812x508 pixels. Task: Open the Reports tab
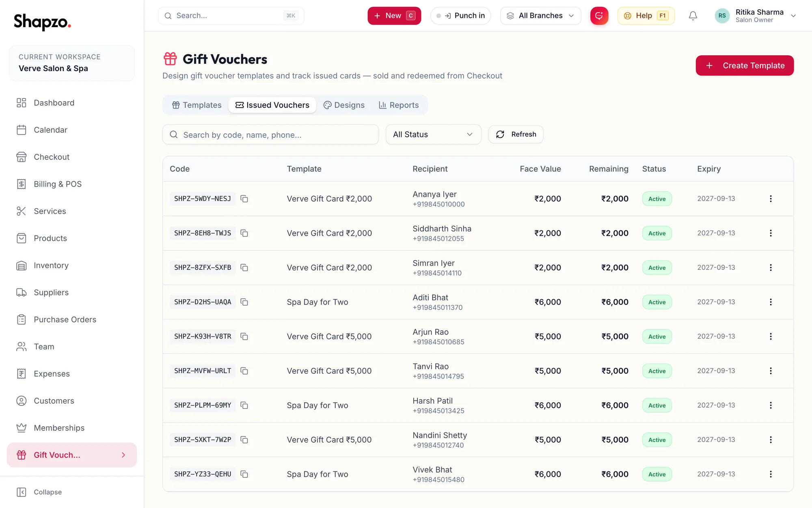pos(399,105)
